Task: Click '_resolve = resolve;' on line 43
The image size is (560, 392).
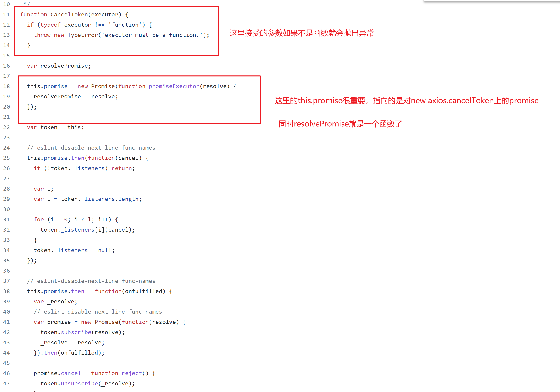Action: [x=73, y=343]
